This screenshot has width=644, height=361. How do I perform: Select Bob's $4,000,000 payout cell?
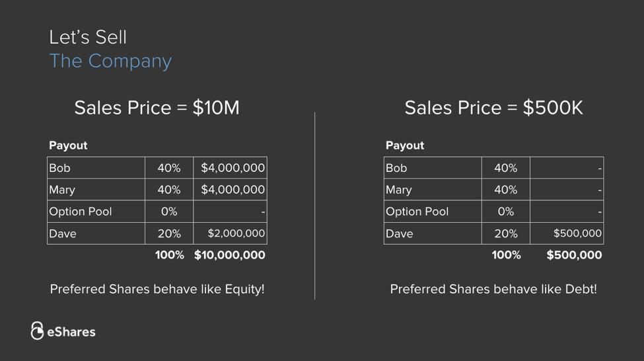[x=230, y=168]
